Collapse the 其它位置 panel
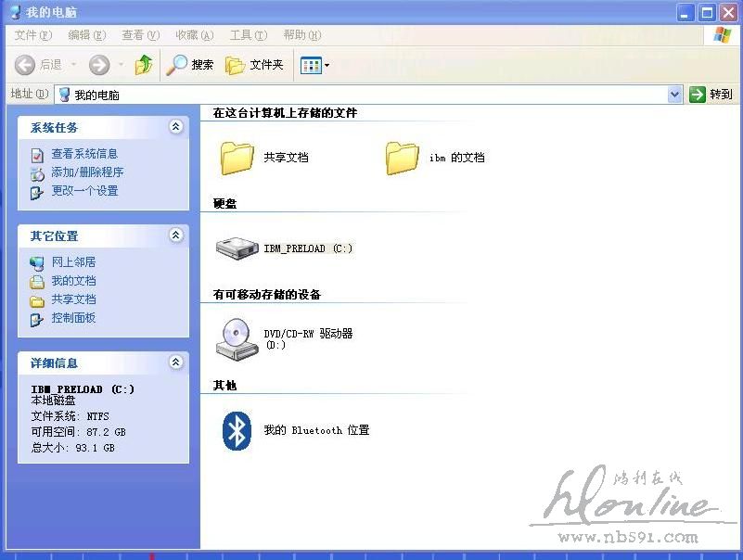Viewport: 743px width, 560px height. 176,235
